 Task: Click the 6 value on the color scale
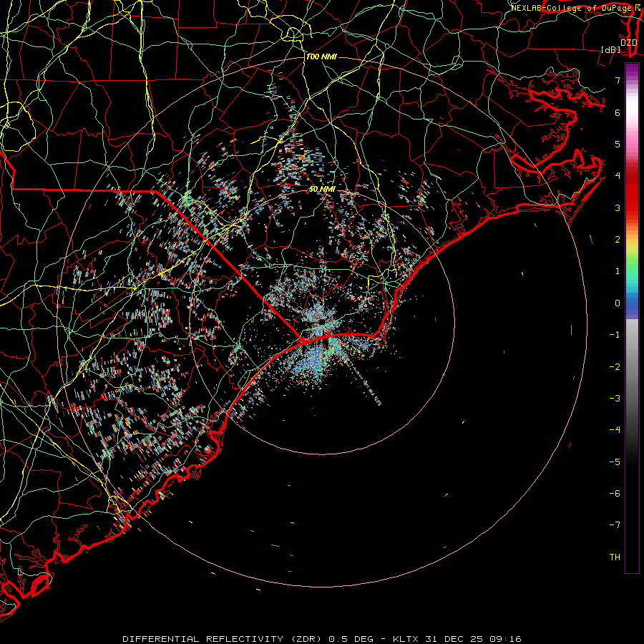618,112
